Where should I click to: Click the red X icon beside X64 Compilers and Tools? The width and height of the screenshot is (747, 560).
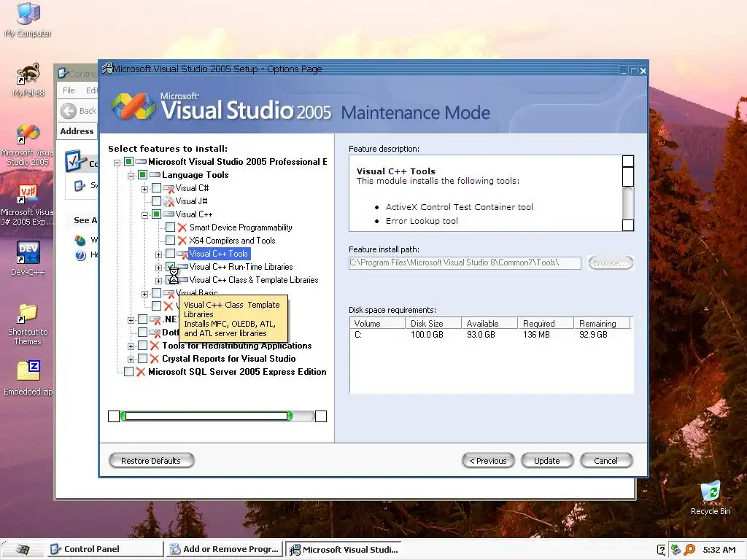coord(182,241)
